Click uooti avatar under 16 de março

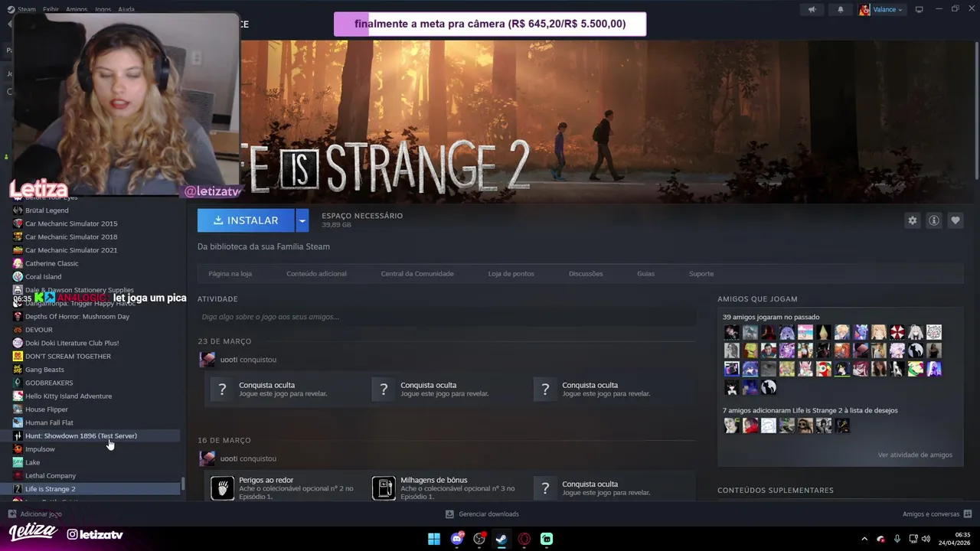[x=207, y=458]
